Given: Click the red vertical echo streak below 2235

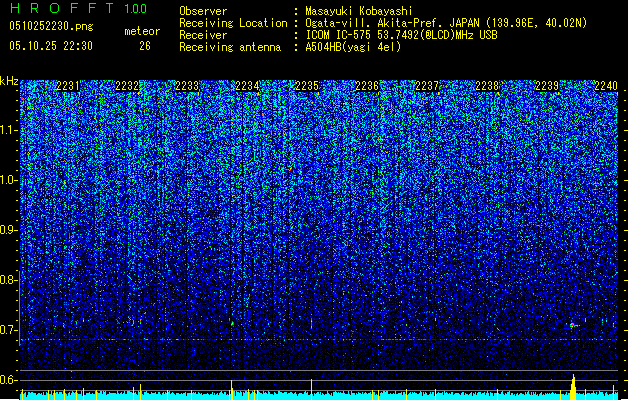Looking at the screenshot, I should (x=311, y=323).
